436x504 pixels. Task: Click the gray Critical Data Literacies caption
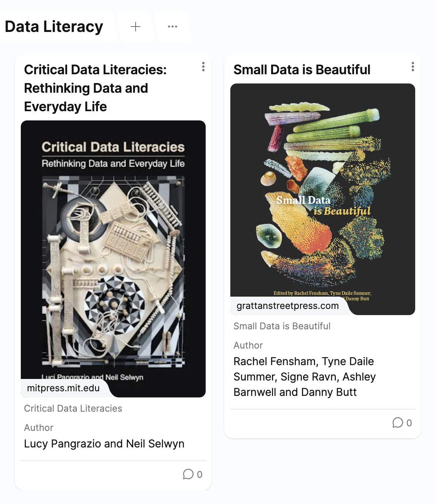pos(73,408)
